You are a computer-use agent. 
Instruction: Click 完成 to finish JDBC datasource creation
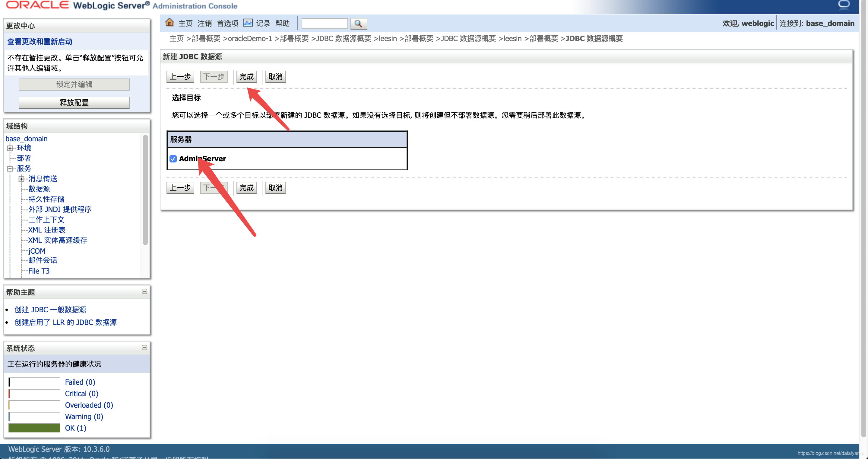pyautogui.click(x=246, y=76)
